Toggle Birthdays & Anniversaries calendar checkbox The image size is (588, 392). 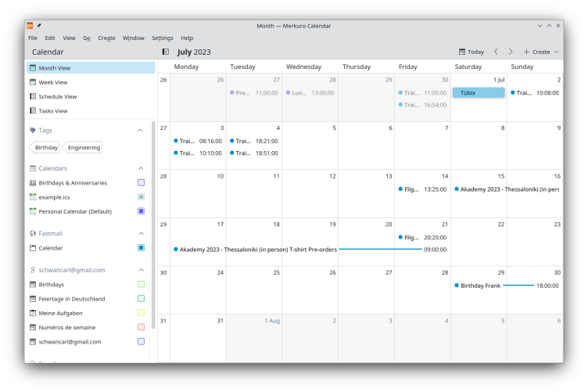pyautogui.click(x=141, y=182)
